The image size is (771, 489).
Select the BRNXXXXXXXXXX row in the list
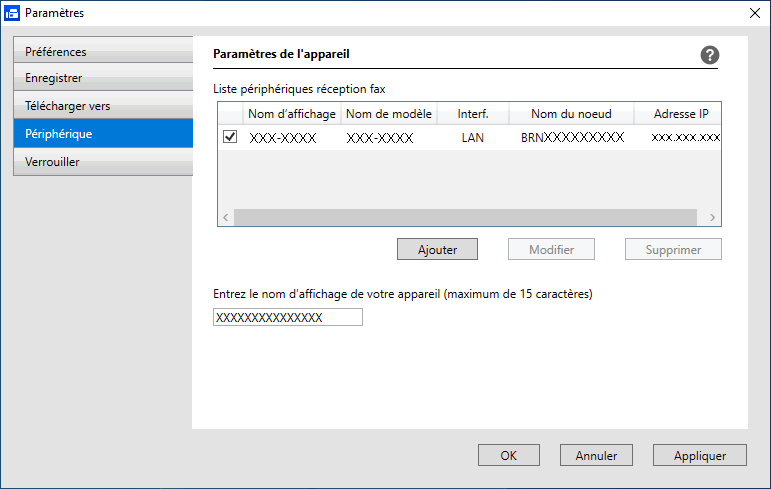tap(470, 137)
